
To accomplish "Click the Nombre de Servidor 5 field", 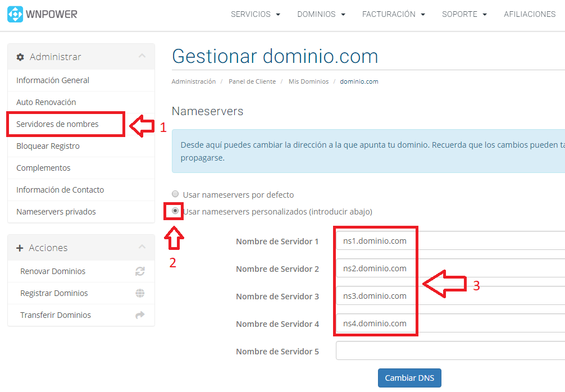I will click(x=449, y=351).
